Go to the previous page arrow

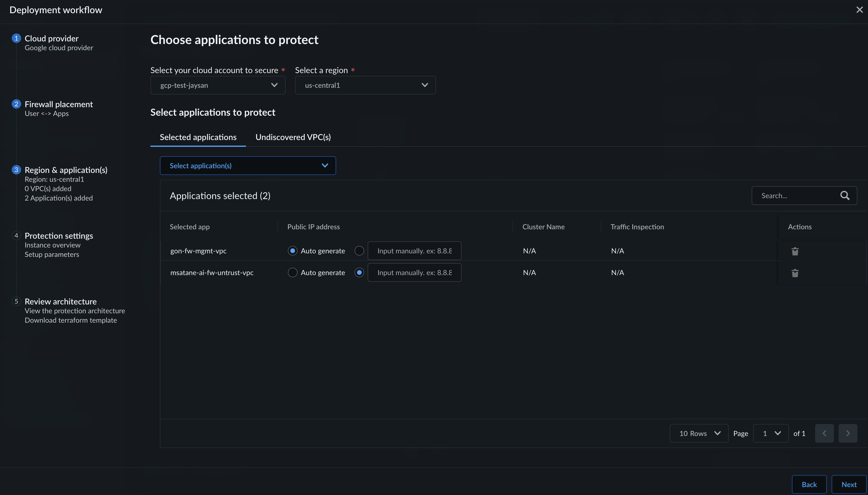coord(824,433)
